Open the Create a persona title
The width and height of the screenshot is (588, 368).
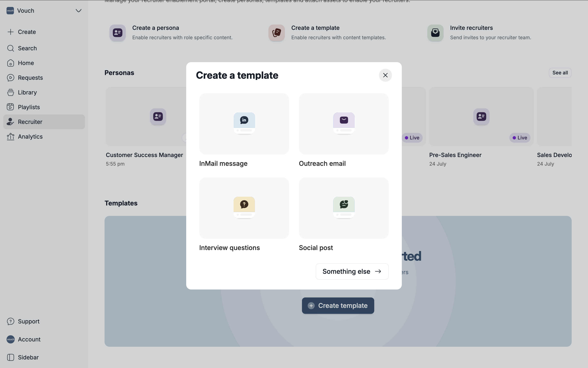coord(156,28)
